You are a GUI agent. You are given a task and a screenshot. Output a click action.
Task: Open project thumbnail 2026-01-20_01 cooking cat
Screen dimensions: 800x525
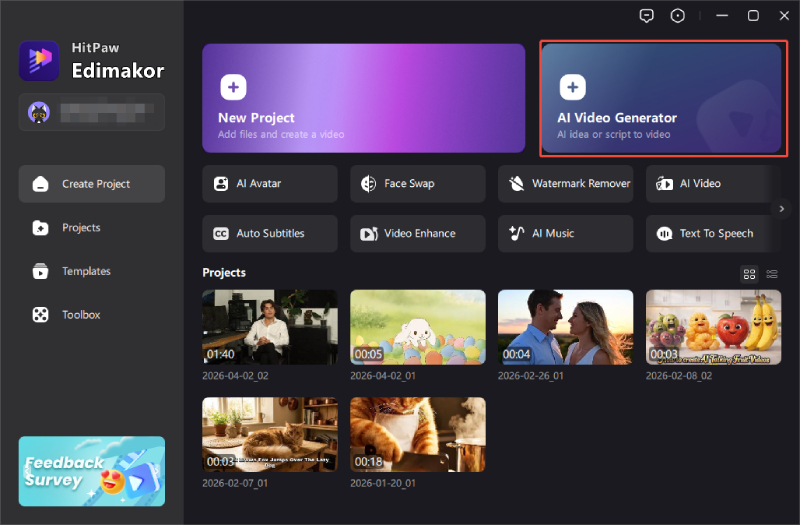tap(418, 435)
